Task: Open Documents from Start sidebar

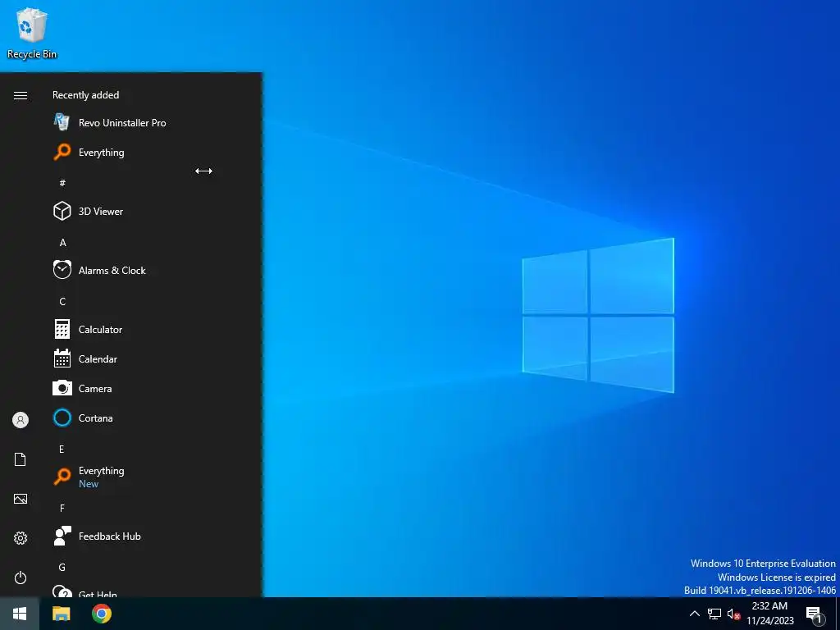Action: pyautogui.click(x=21, y=459)
